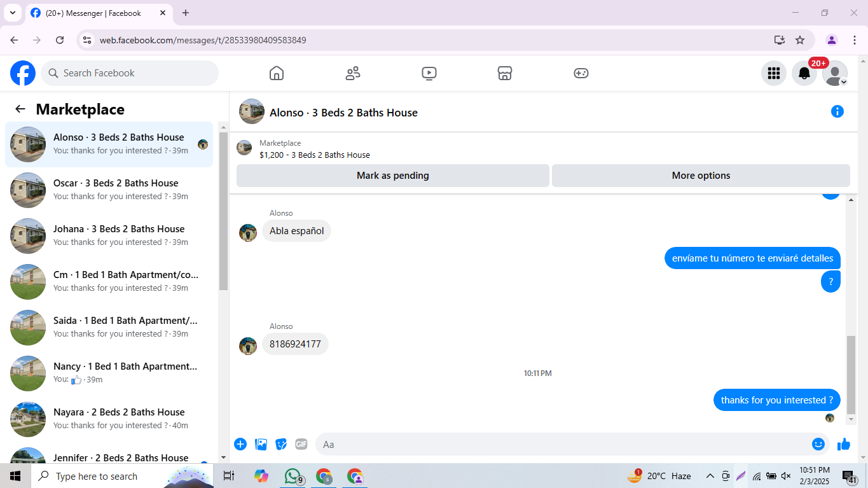Click the Search Facebook field
The height and width of the screenshot is (488, 868).
pos(130,73)
